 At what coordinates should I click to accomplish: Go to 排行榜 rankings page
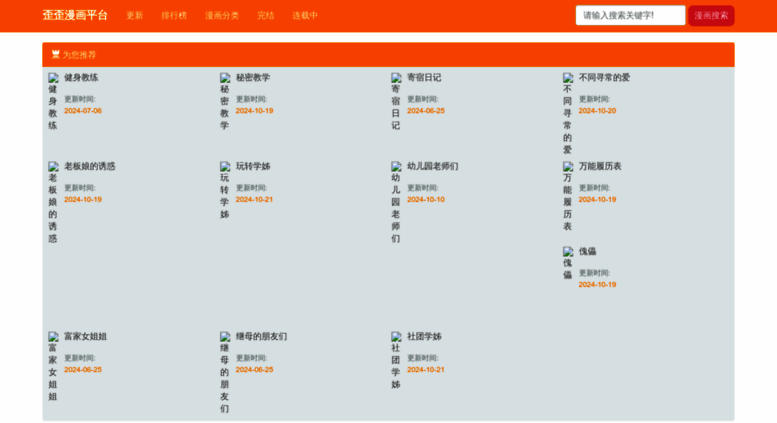pos(174,15)
